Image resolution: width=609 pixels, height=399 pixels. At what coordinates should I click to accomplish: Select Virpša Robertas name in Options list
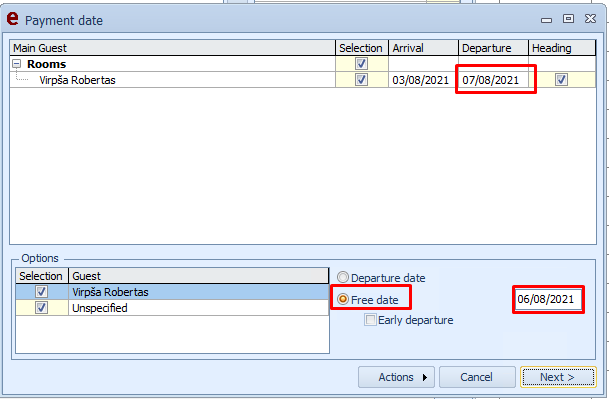(x=110, y=292)
